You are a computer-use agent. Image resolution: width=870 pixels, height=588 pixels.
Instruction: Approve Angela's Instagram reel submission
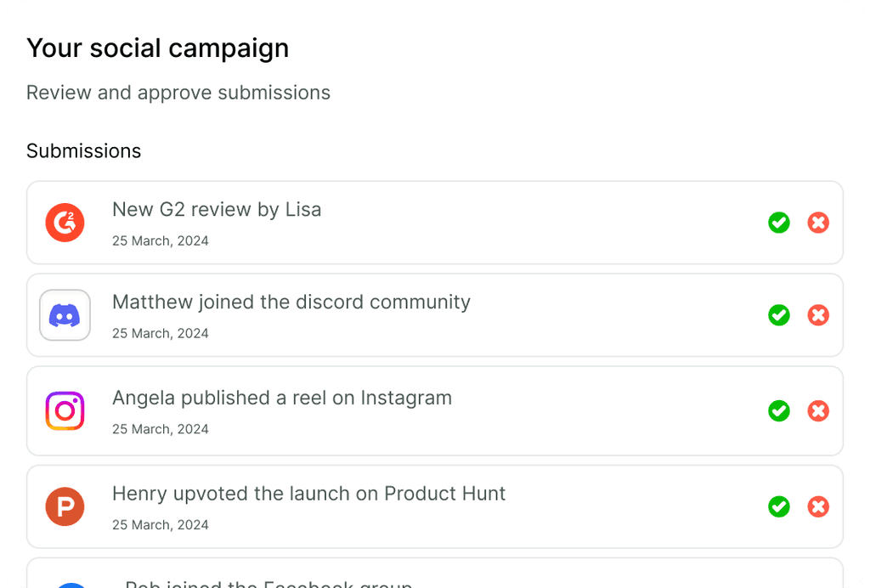coord(779,411)
